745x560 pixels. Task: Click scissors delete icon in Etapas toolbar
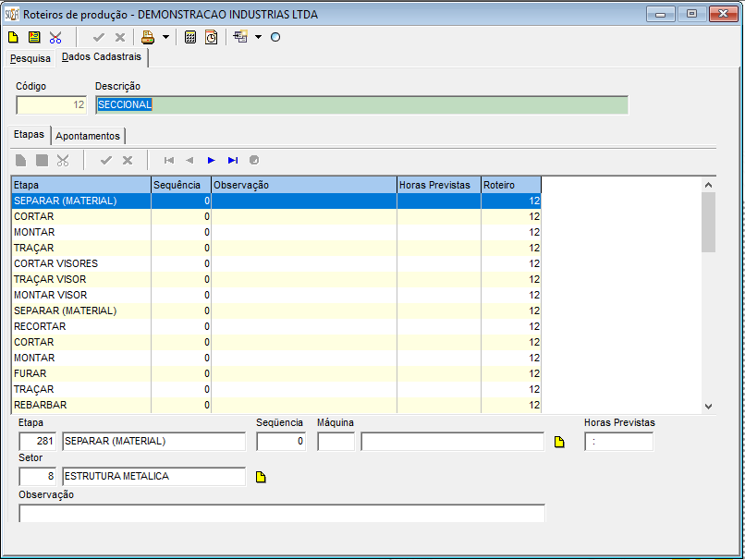[63, 161]
